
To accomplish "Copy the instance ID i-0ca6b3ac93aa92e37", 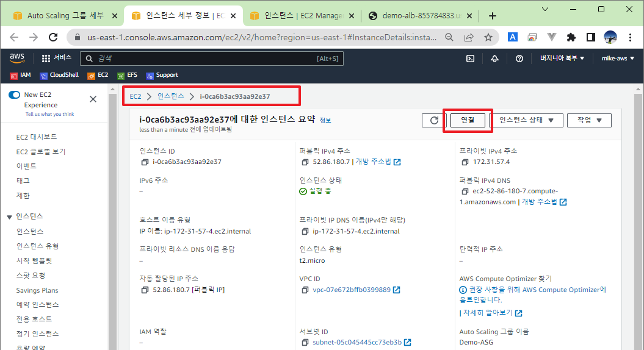I will (145, 162).
